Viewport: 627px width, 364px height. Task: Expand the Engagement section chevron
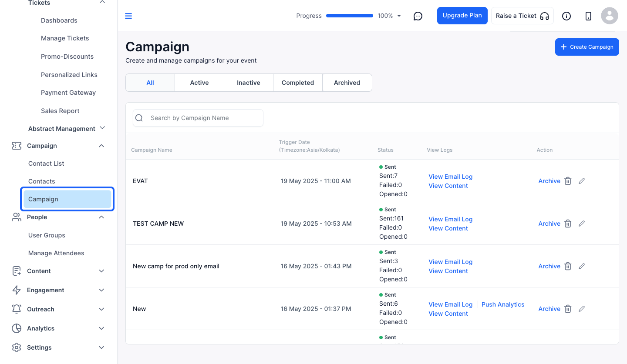point(101,290)
